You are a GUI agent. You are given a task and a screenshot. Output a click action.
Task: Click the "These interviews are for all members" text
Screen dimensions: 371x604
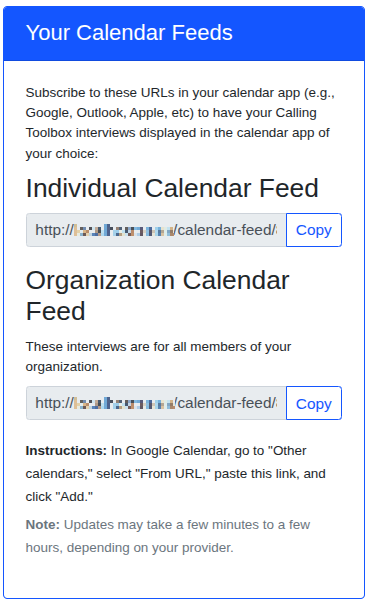point(158,356)
